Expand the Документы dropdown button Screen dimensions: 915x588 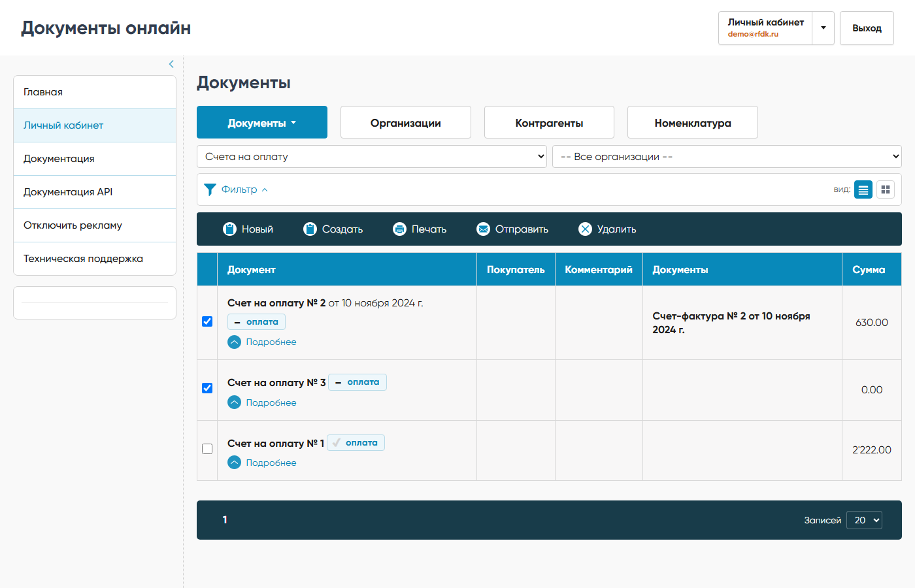click(x=262, y=122)
